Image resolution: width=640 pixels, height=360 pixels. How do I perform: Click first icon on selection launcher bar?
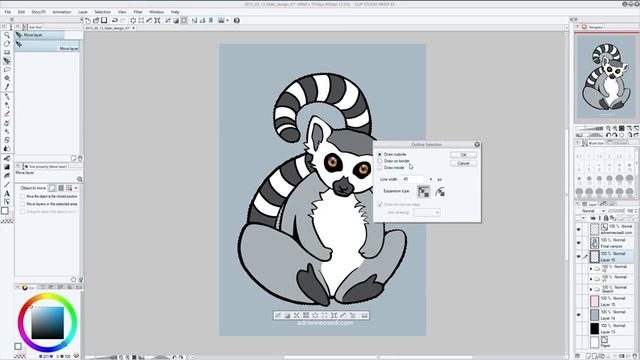(278, 315)
